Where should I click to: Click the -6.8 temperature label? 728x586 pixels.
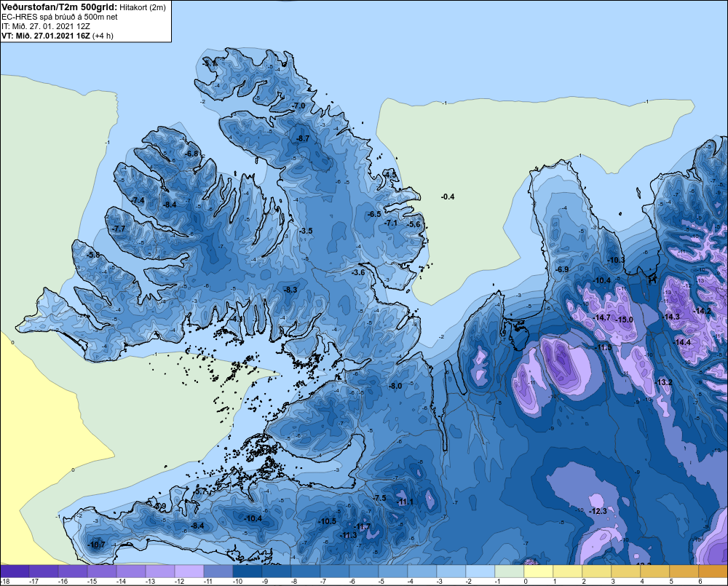191,154
